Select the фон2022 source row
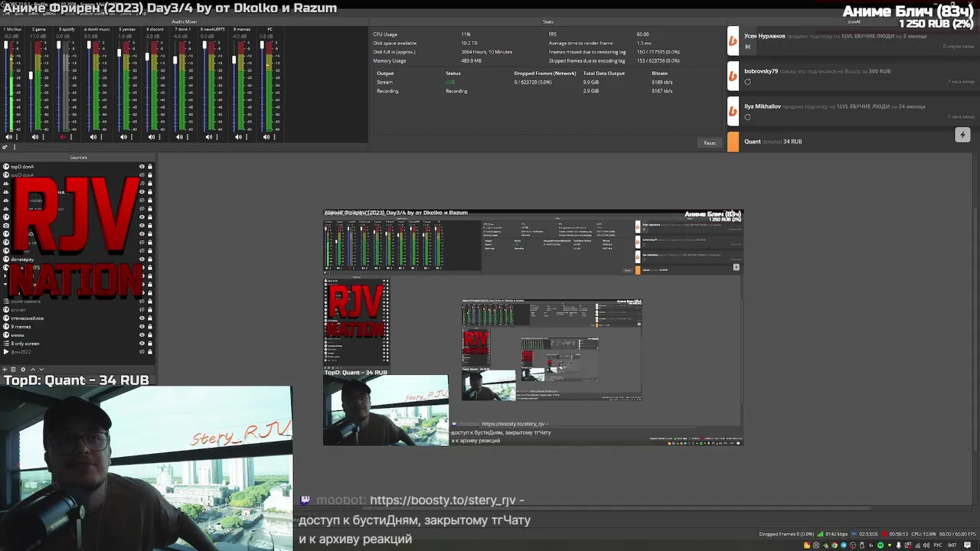Image resolution: width=980 pixels, height=551 pixels. (x=77, y=352)
